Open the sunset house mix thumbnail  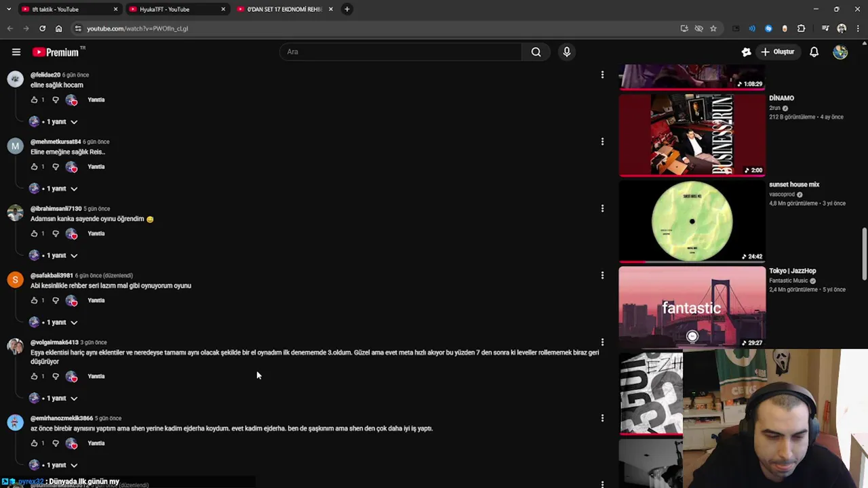pos(692,221)
